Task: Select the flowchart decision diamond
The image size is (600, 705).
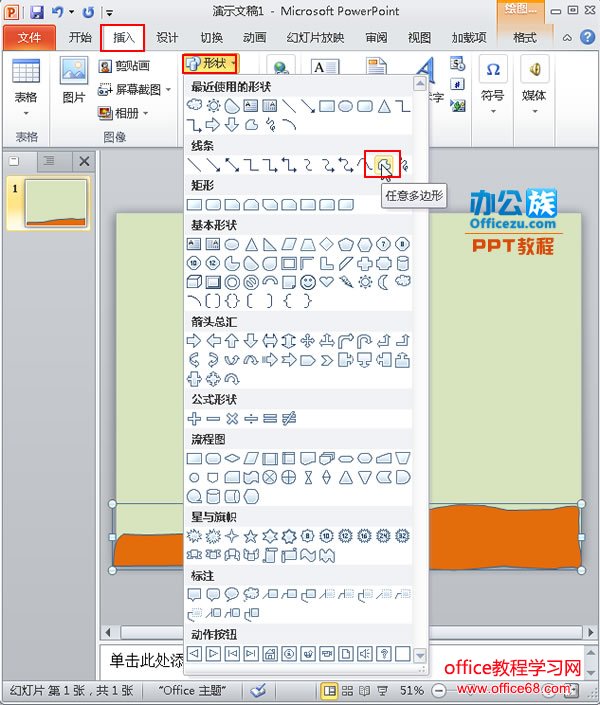Action: (232, 458)
